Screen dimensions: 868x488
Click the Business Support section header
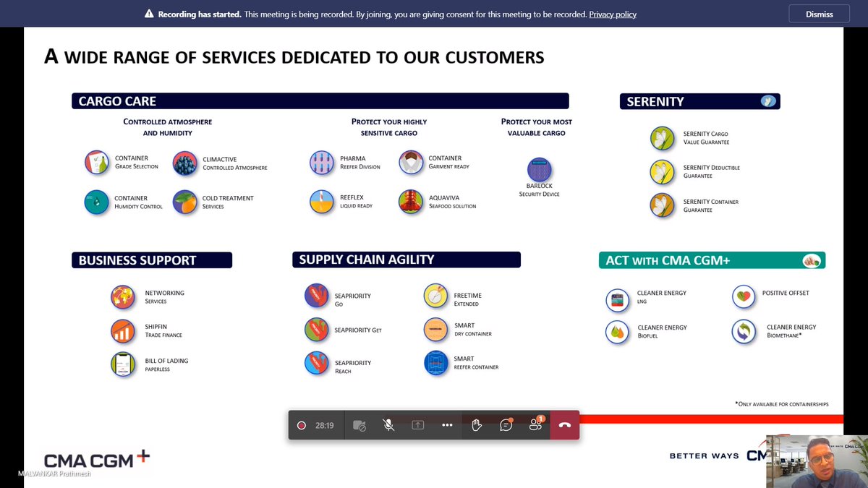point(152,260)
